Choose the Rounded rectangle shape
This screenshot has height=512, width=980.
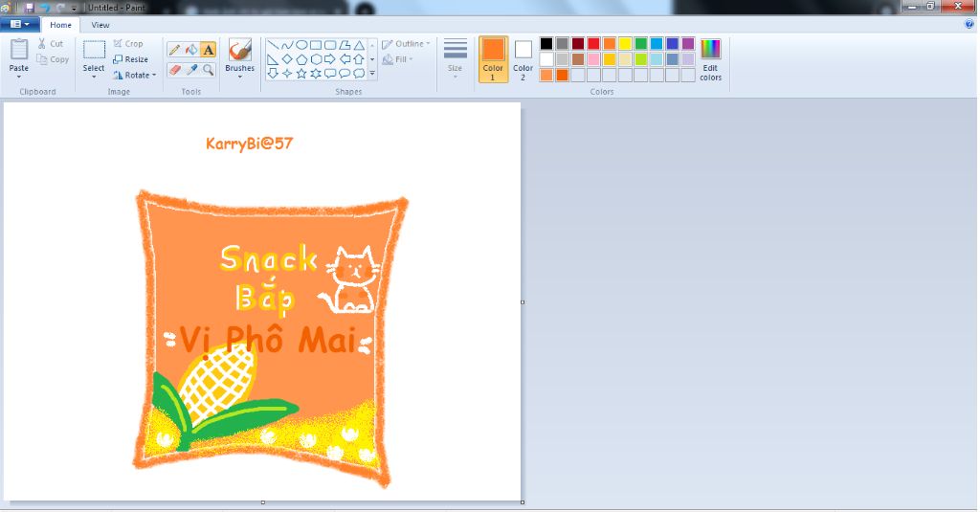pos(330,45)
